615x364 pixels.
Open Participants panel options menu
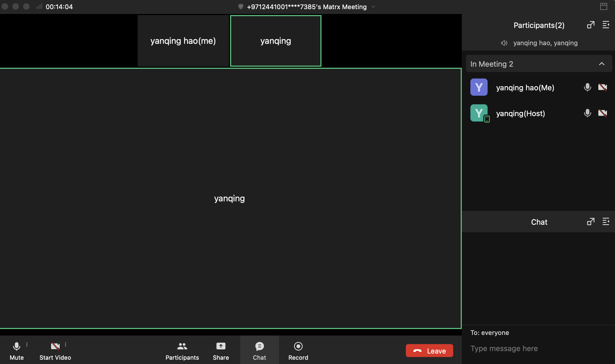[x=606, y=25]
